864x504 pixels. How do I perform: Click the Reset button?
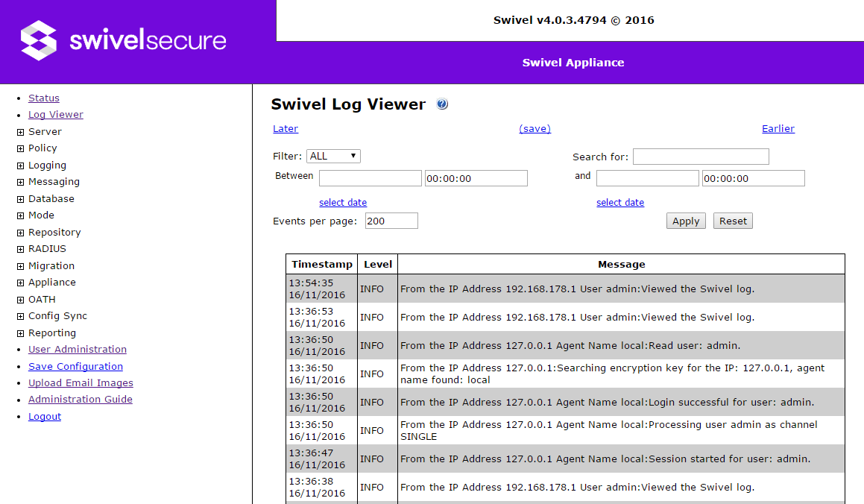pos(732,220)
